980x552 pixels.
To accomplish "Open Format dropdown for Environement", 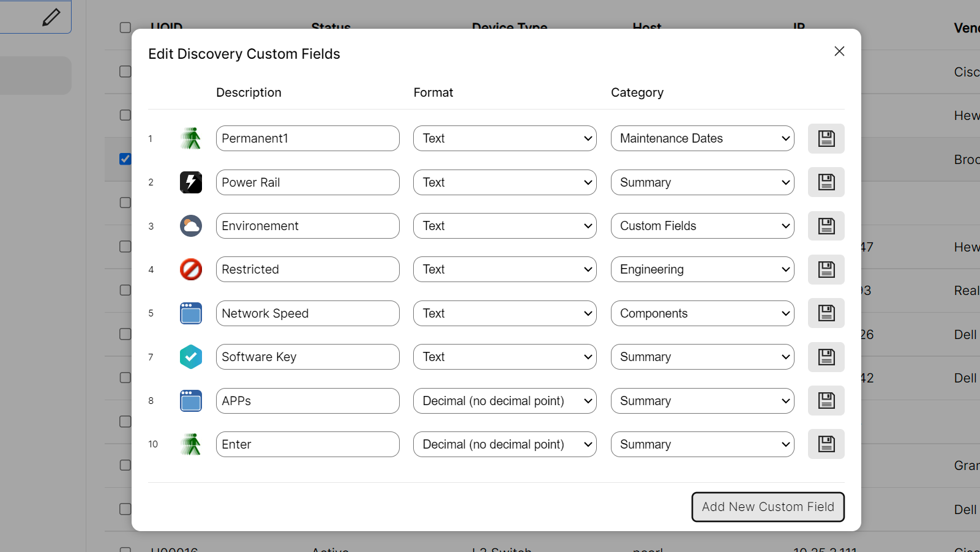I will (505, 226).
